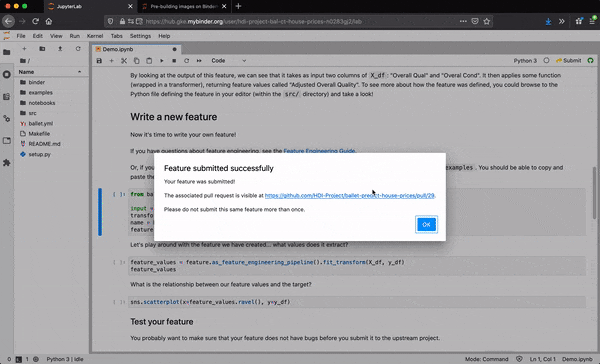Viewport: 600px width, 364px height.
Task: Click the mybinder.org address bar
Action: pyautogui.click(x=298, y=21)
